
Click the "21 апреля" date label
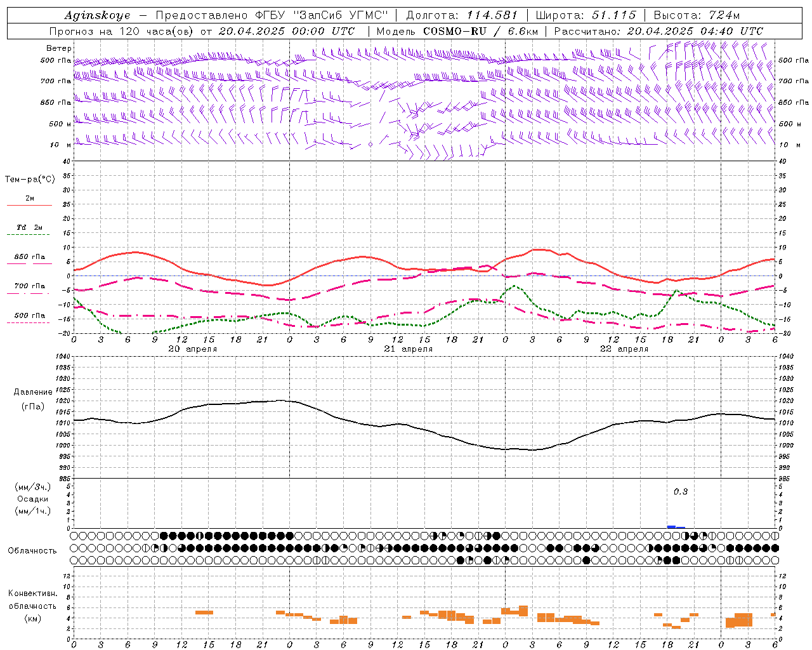[408, 349]
